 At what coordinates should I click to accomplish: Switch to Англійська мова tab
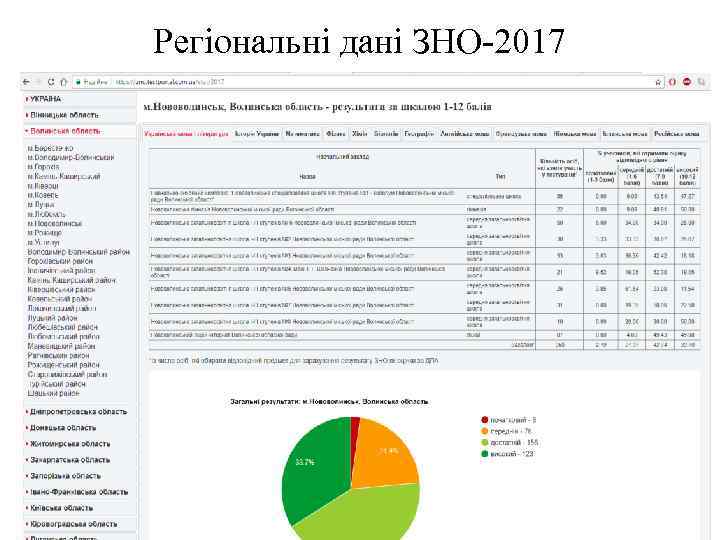(464, 134)
